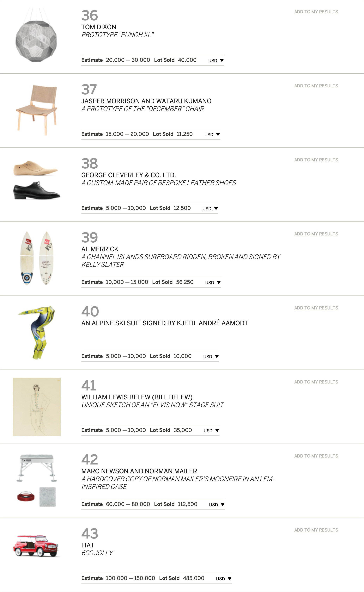Change currency for Fiat lot 43
Screen dimensions: 364x592
224,579
